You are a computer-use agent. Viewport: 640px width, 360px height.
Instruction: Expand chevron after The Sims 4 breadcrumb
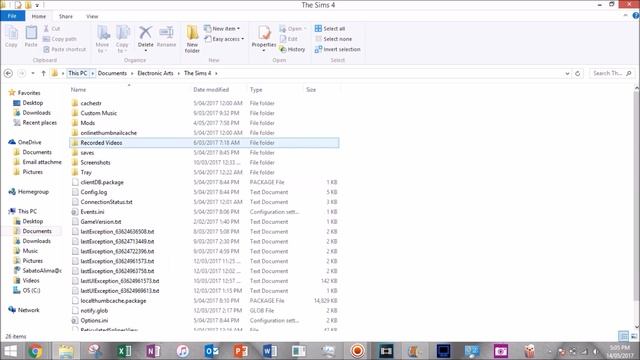click(x=216, y=73)
